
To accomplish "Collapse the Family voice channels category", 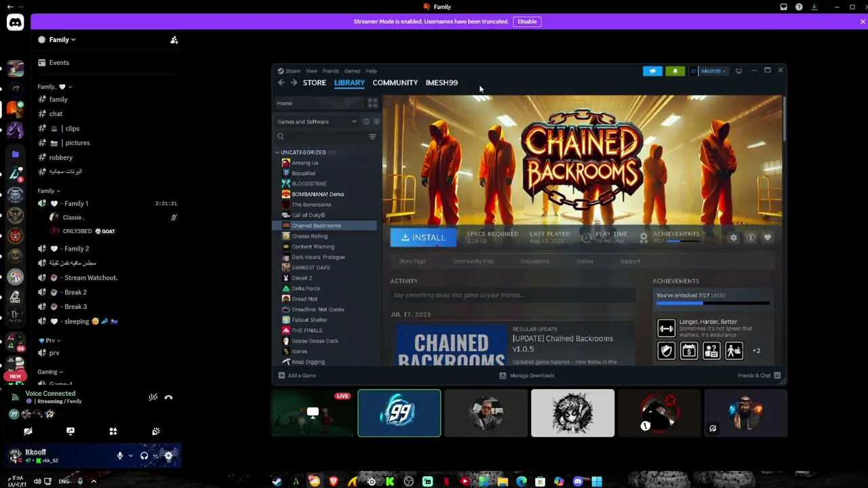I will 49,191.
